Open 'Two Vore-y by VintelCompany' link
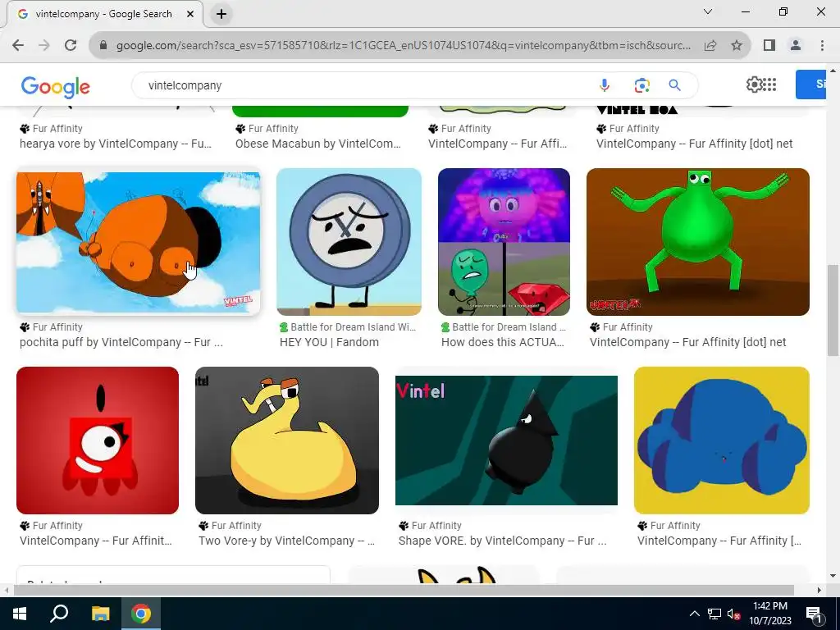The image size is (840, 630). pyautogui.click(x=286, y=541)
